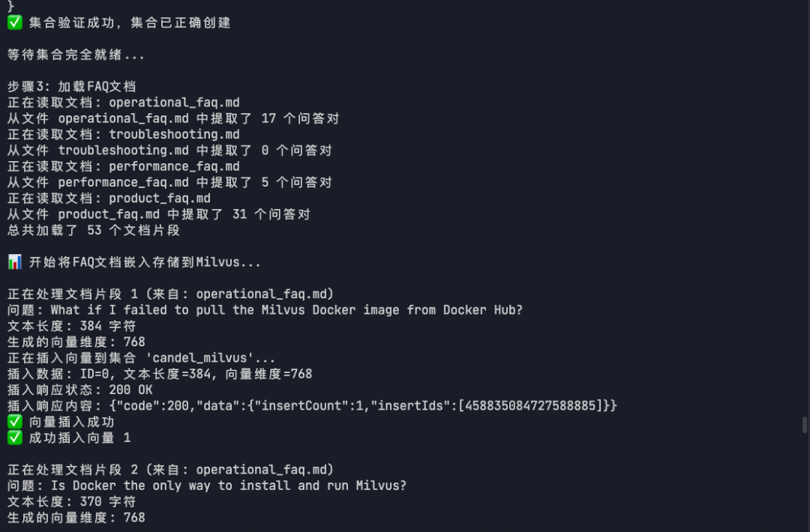Screen dimensions: 810x532
Task: Click the performance_faq.md filename after 正在读取文档
Action: point(174,166)
